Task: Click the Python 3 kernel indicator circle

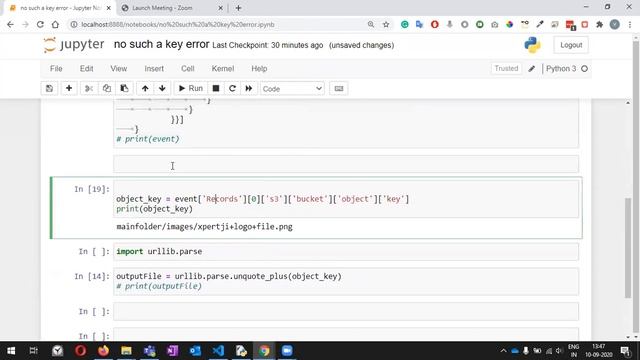Action: (x=584, y=69)
